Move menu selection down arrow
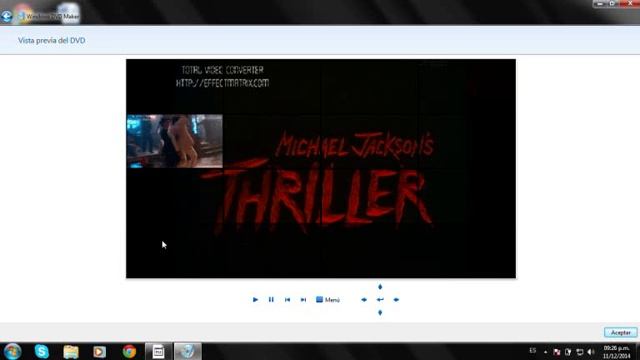Viewport: 640px width, 360px height. click(380, 313)
